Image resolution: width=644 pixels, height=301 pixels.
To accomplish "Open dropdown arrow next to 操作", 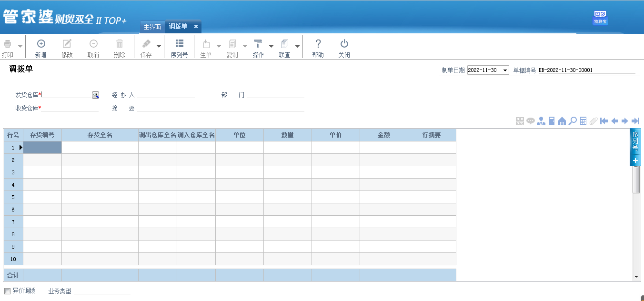I will (x=271, y=46).
